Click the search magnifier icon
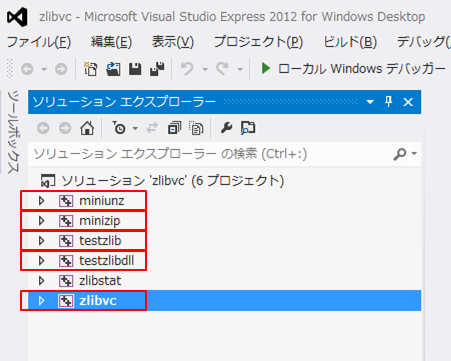Viewport: 451px width, 361px height. (400, 154)
